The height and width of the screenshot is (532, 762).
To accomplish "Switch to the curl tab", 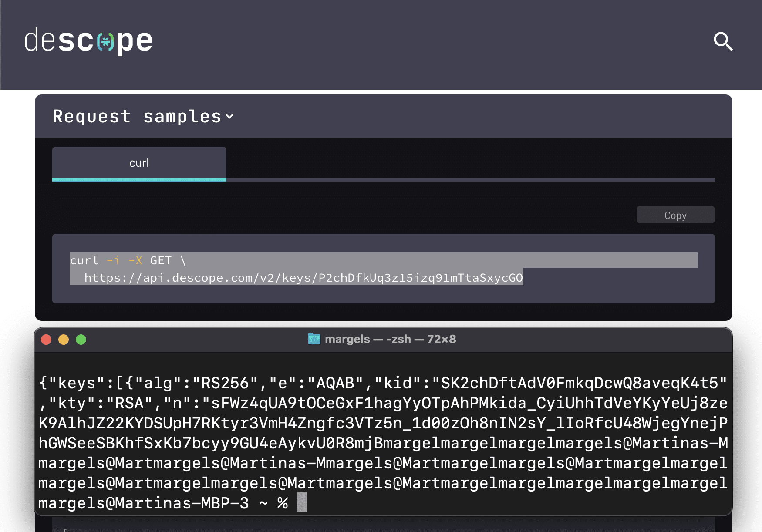I will pos(139,163).
